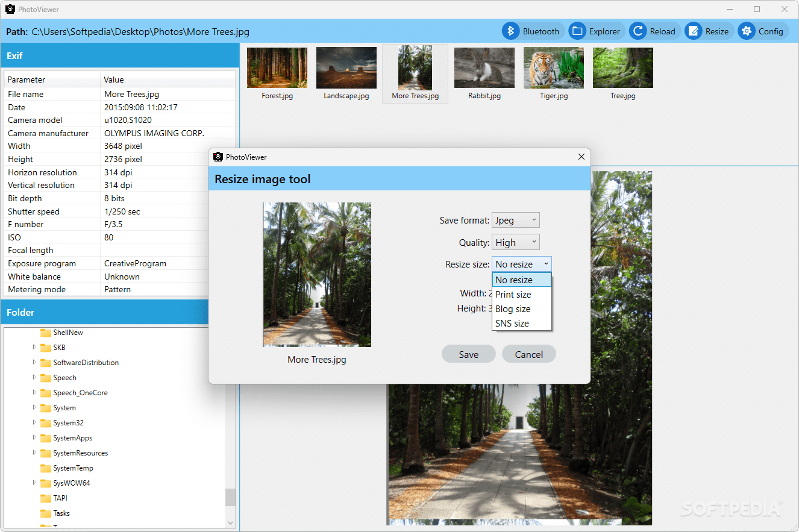
Task: Open the Bluetooth sharing tool
Action: coord(533,31)
